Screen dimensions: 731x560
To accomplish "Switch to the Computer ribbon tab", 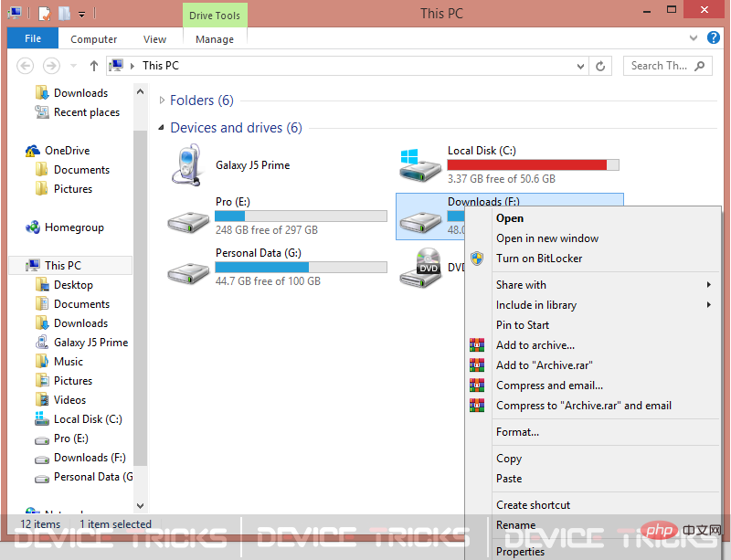I will coord(94,39).
